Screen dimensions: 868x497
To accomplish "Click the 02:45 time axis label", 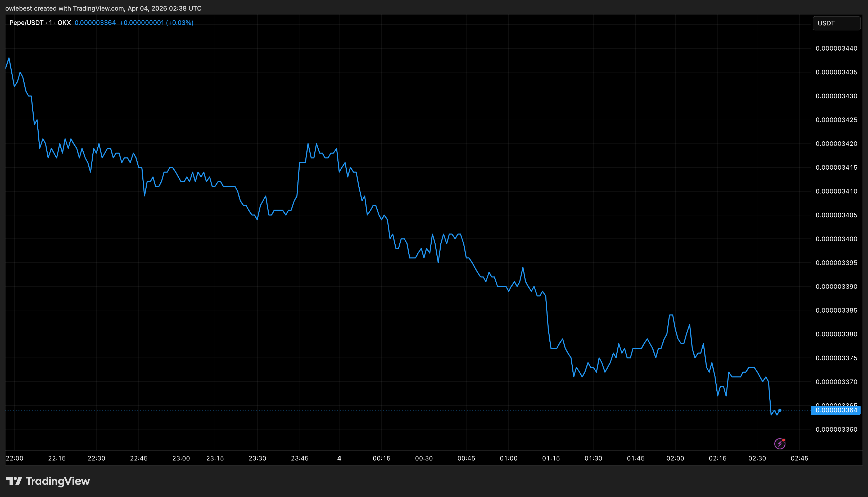I will (799, 458).
